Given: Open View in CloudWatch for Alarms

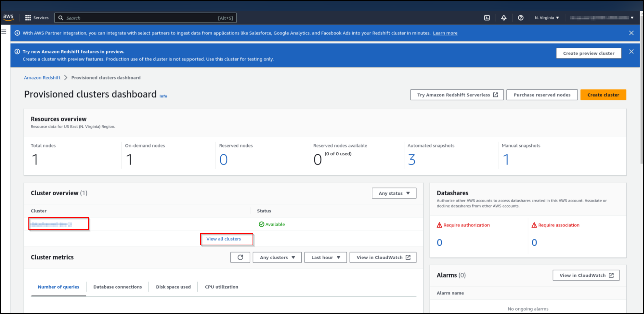Looking at the screenshot, I should click(586, 275).
